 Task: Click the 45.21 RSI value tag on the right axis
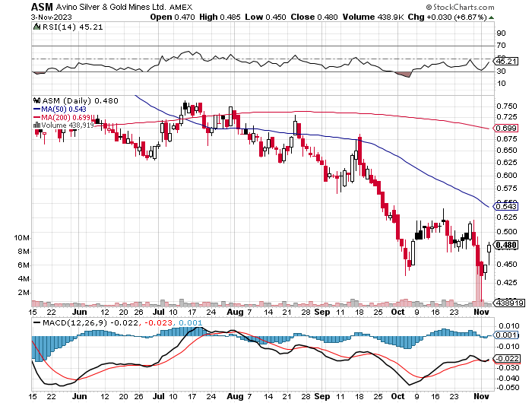click(x=506, y=61)
